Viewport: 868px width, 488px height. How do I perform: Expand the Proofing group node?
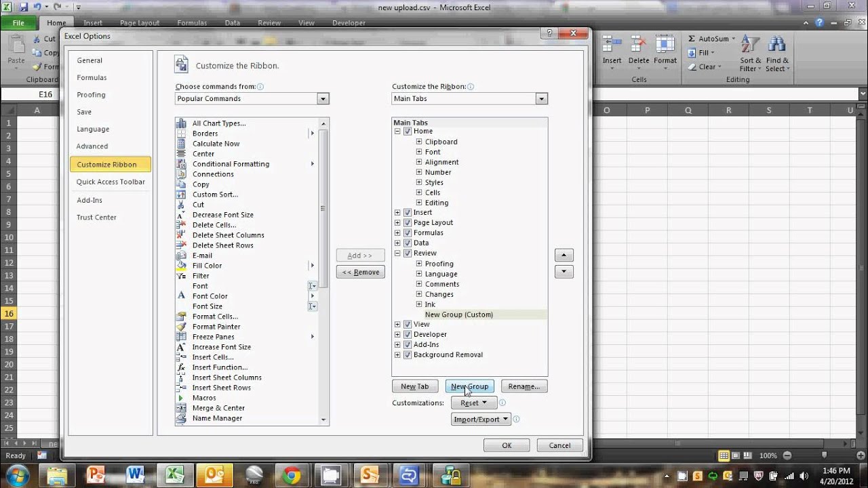tap(419, 264)
